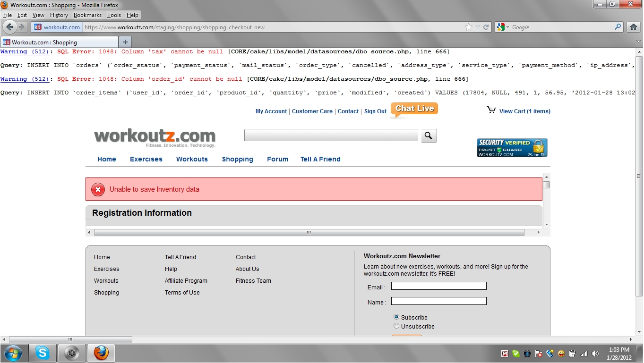Open View Cart (1 items) link
Image resolution: width=644 pixels, height=363 pixels.
525,111
